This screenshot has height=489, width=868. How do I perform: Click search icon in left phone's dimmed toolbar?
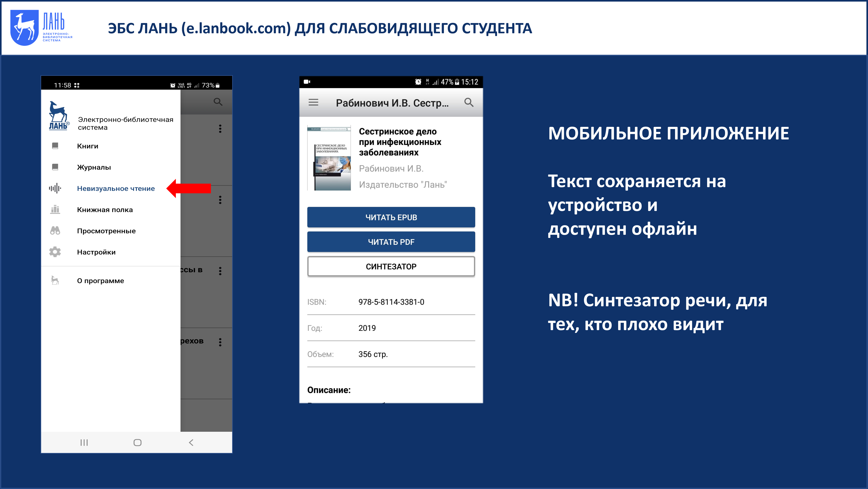218,102
